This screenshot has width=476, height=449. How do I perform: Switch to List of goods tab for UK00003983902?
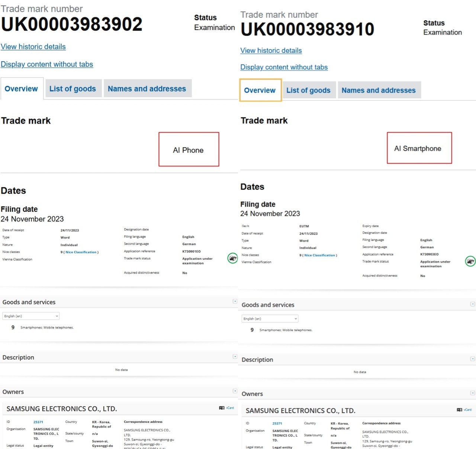pos(73,89)
